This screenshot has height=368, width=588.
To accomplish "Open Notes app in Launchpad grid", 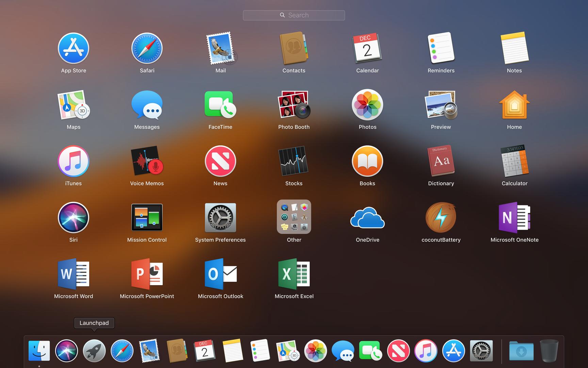I will 514,48.
